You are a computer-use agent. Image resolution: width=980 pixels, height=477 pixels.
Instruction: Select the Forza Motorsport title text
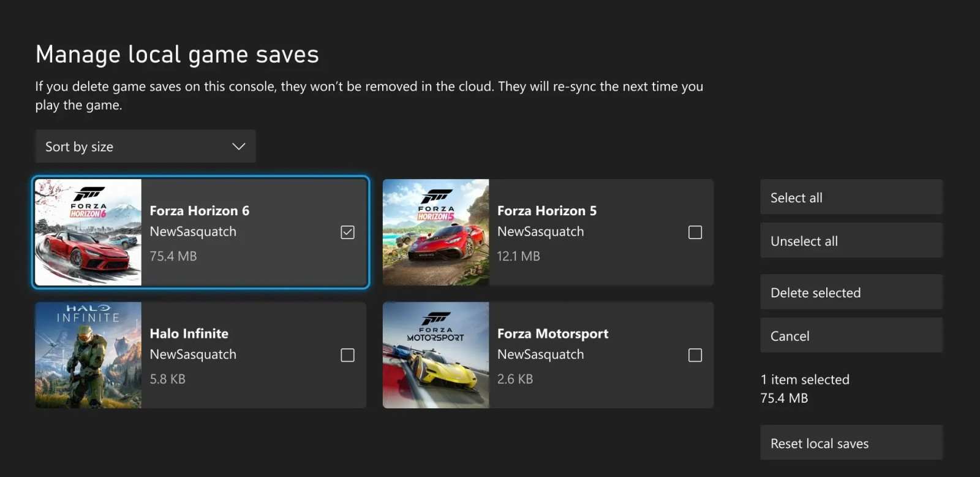pos(553,334)
